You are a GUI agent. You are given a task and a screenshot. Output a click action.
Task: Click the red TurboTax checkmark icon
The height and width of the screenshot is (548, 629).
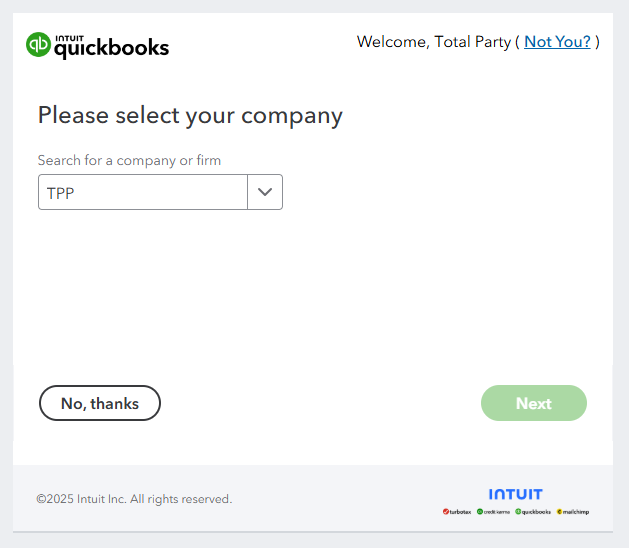446,511
